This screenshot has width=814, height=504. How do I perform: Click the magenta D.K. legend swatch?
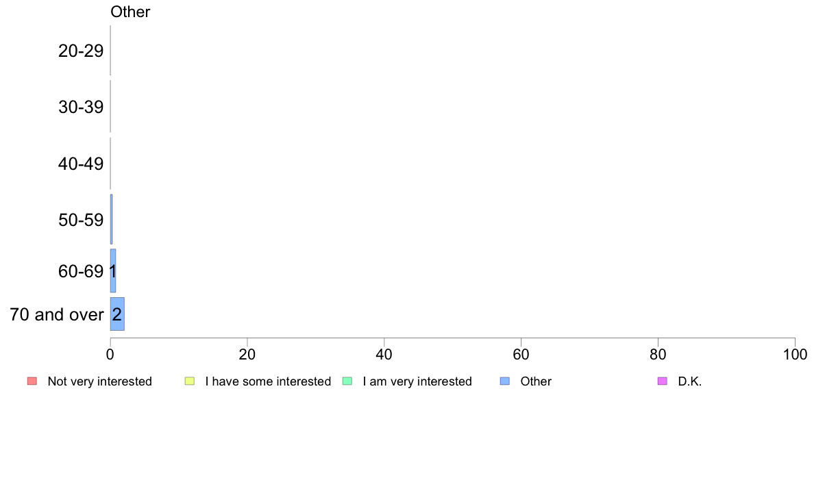663,381
